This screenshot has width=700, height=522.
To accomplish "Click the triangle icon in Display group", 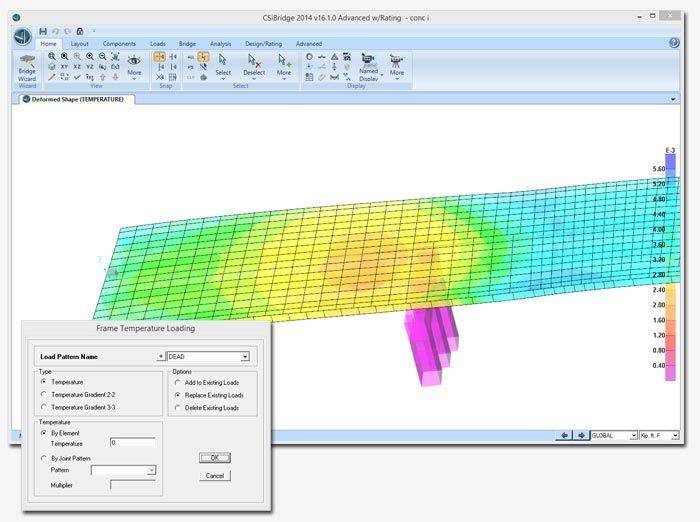I will coord(334,56).
